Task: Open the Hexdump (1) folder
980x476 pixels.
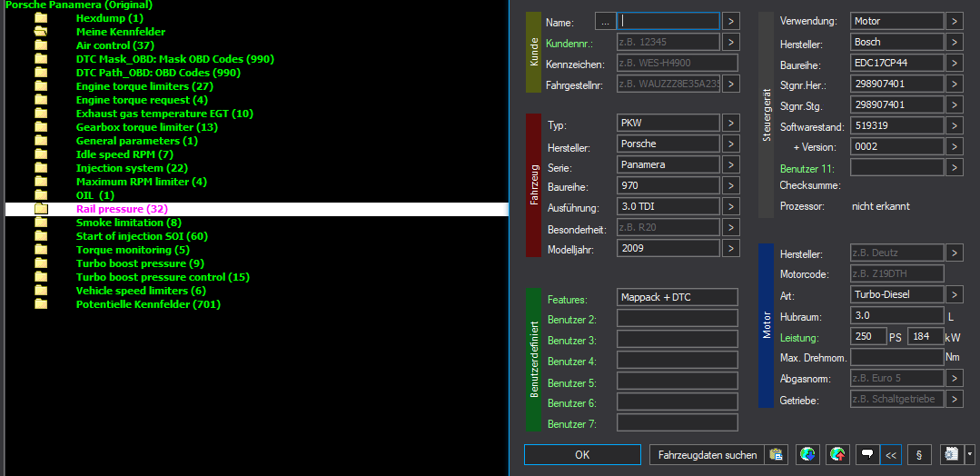Action: [109, 18]
